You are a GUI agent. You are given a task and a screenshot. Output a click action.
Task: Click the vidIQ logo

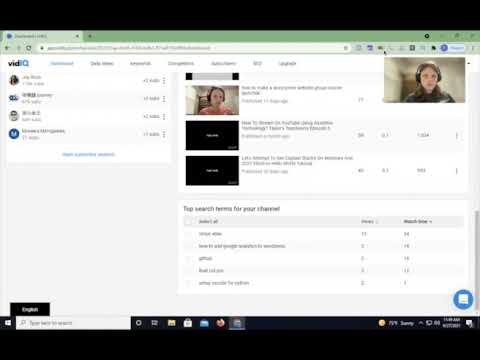pos(18,63)
